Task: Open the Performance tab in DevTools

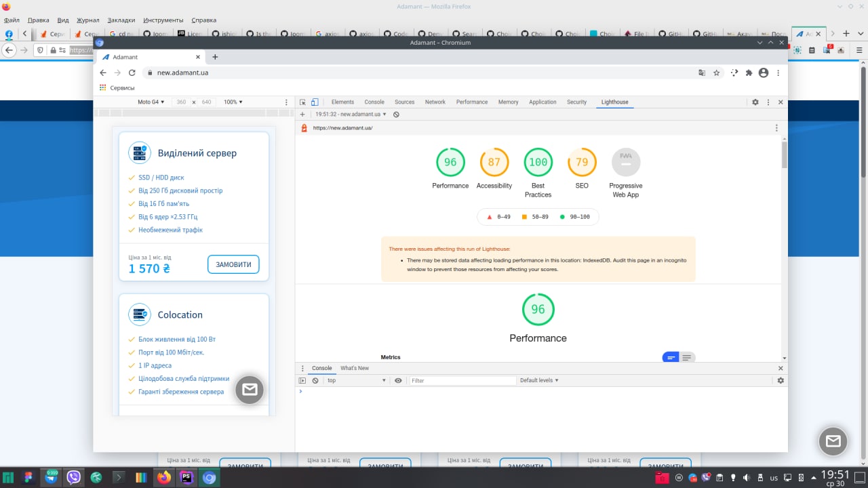Action: point(472,102)
